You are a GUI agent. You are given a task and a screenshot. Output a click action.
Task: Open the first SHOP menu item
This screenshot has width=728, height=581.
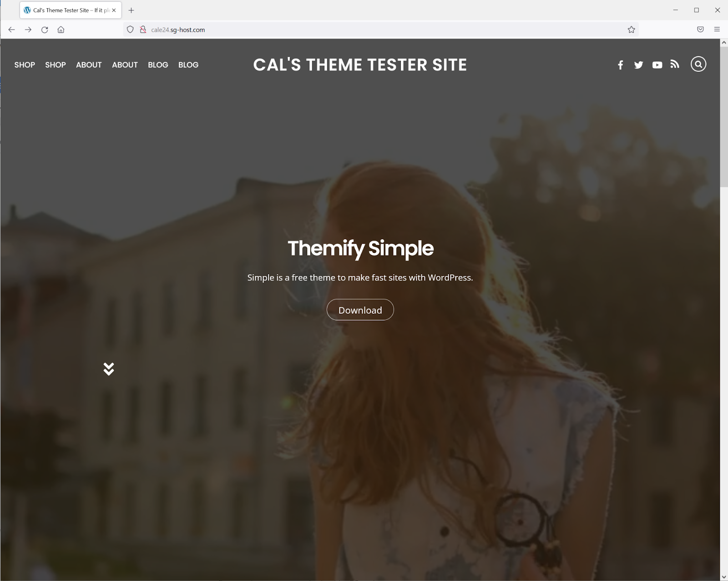pyautogui.click(x=25, y=65)
